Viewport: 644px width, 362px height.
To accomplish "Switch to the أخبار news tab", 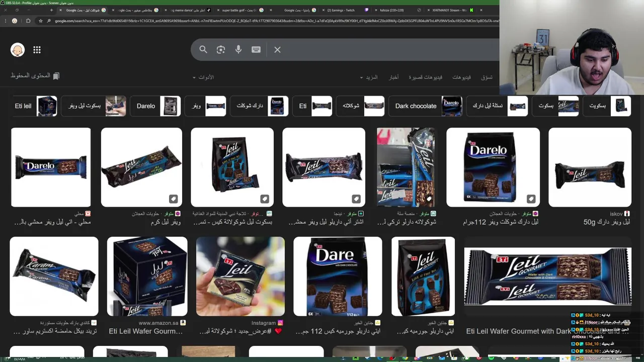I will pos(394,77).
